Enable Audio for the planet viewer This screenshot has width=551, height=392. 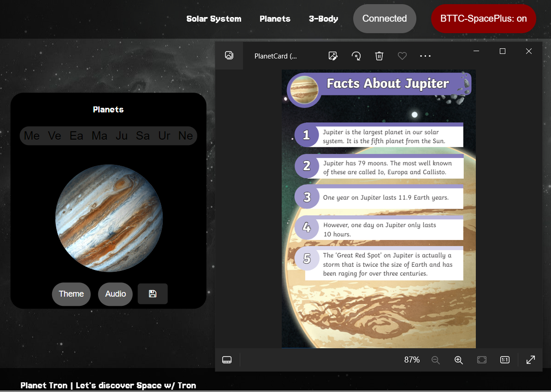coord(115,294)
